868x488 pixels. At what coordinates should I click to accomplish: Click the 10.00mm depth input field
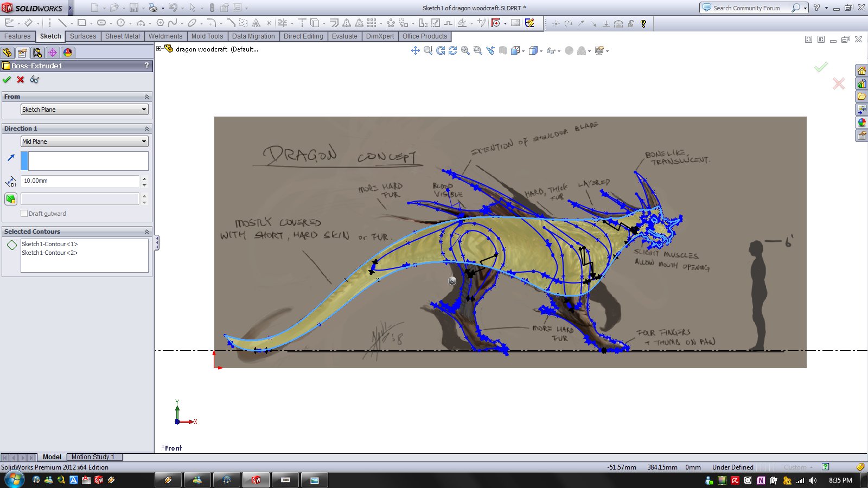[x=80, y=181]
